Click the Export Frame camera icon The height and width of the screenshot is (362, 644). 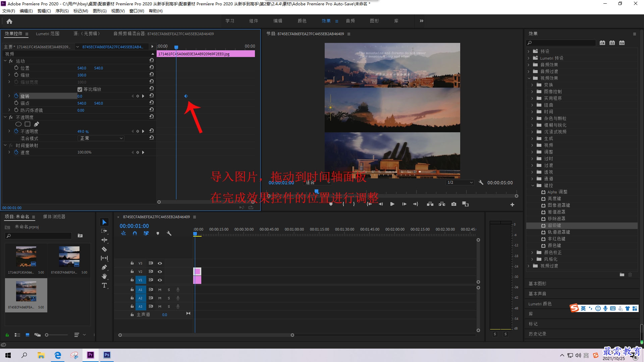tap(454, 204)
